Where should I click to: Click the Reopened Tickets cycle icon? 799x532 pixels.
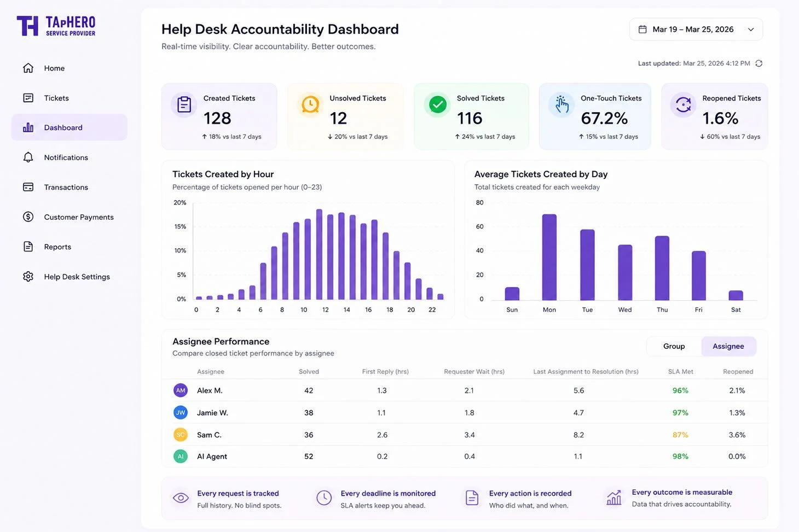tap(684, 104)
